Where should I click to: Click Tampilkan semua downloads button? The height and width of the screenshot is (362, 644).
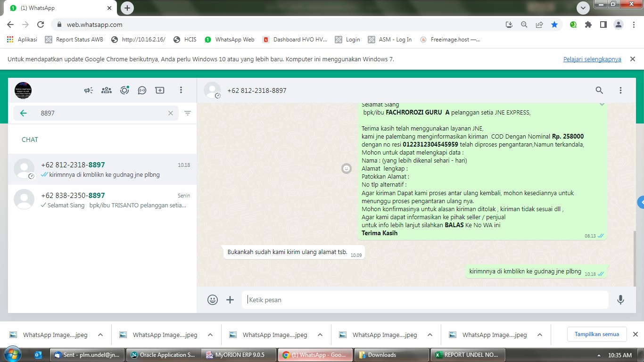(x=597, y=334)
